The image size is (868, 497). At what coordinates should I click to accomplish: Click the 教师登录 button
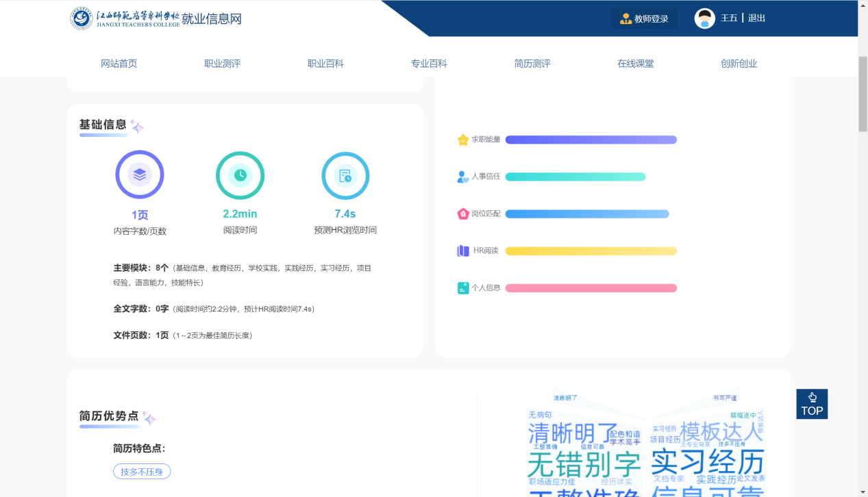tap(643, 19)
